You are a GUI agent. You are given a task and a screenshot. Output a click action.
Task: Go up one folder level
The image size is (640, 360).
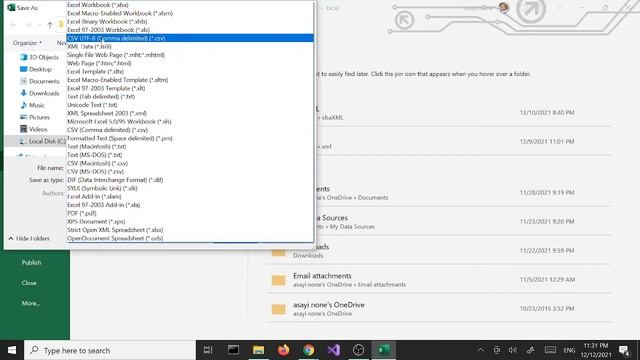[x=50, y=25]
